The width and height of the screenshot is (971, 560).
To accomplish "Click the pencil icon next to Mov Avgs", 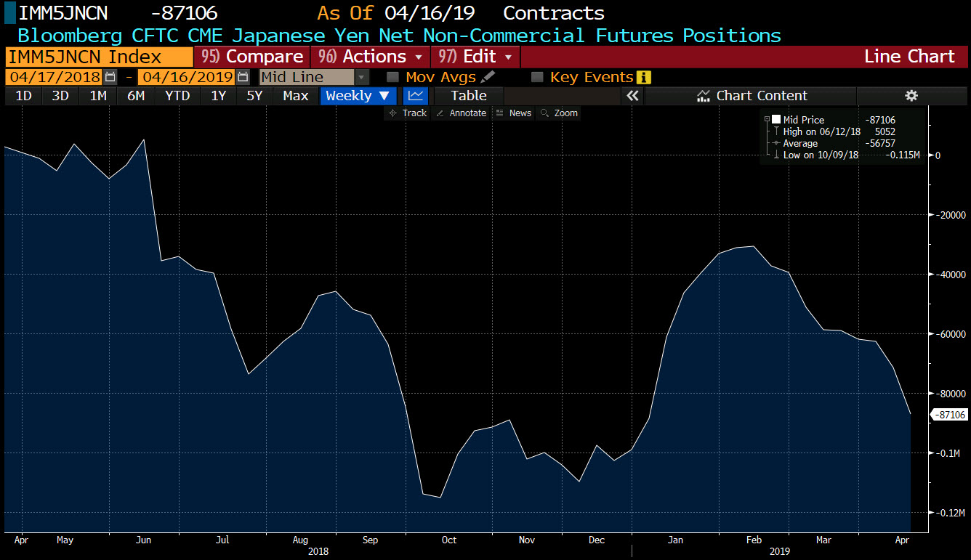I will click(488, 77).
